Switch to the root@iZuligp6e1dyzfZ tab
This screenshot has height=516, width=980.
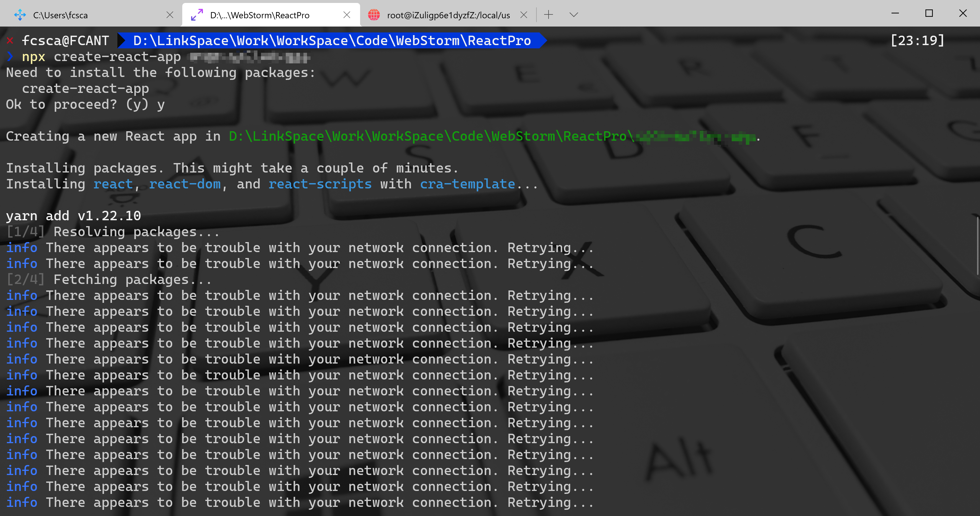coord(448,15)
